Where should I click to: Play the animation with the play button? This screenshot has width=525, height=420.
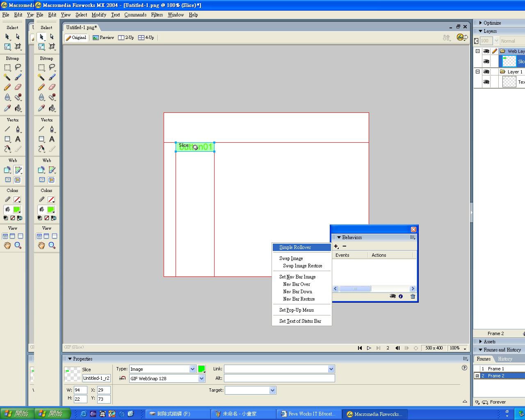tap(369, 348)
